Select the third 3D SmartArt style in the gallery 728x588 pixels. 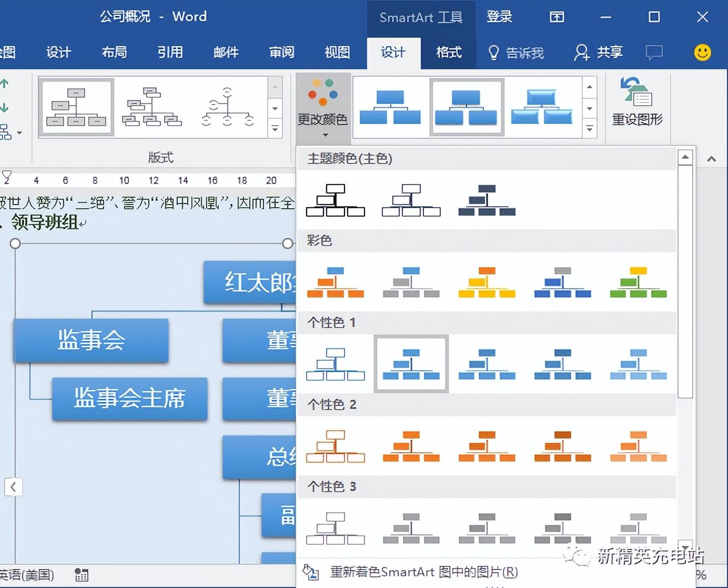click(543, 107)
